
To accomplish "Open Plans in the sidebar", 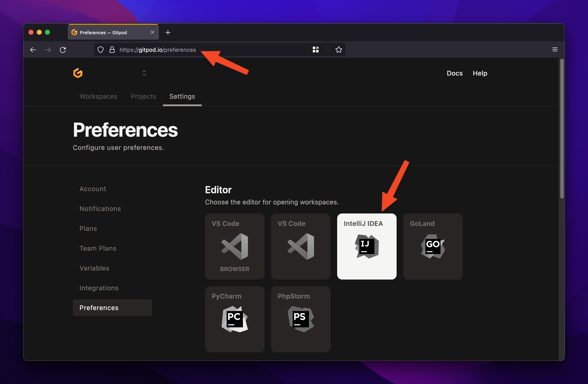I will click(88, 229).
